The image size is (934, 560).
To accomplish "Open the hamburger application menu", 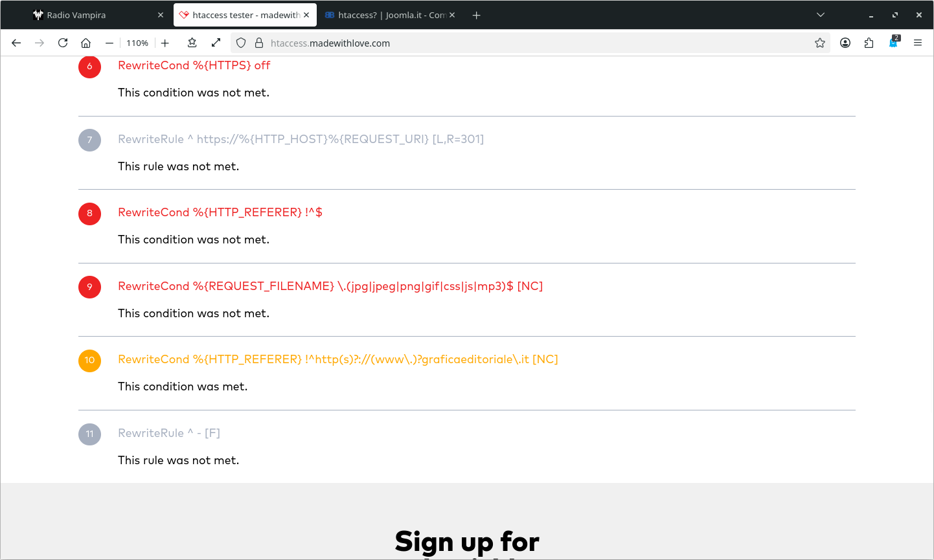I will 918,43.
